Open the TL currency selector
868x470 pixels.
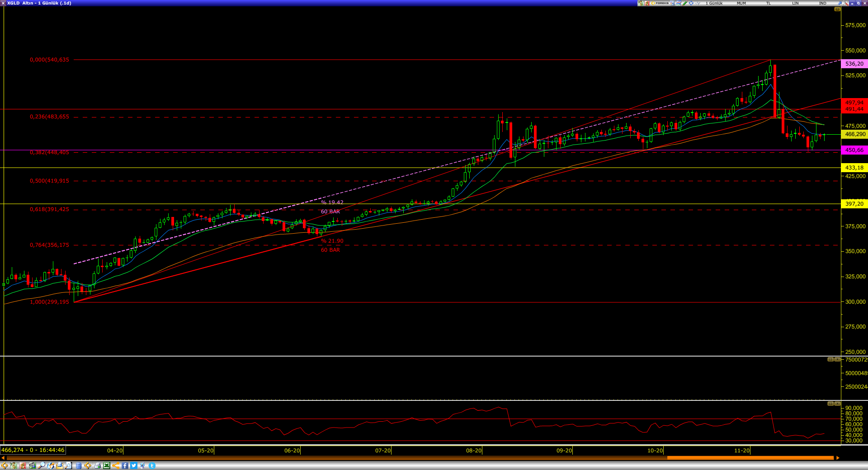[x=768, y=3]
